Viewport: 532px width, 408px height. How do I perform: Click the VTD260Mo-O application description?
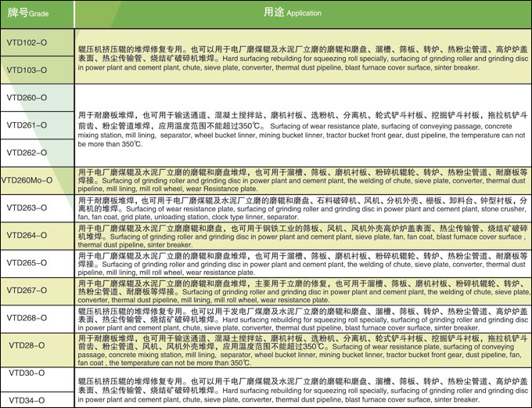point(303,180)
